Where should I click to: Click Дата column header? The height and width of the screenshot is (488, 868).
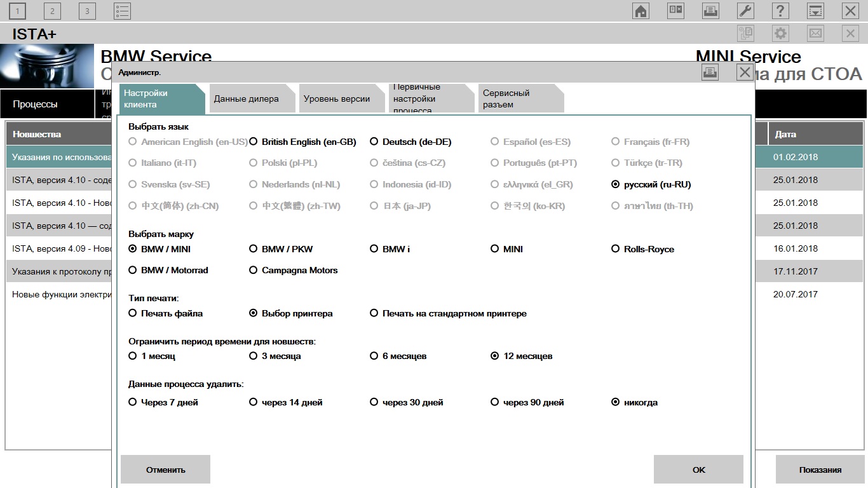815,134
